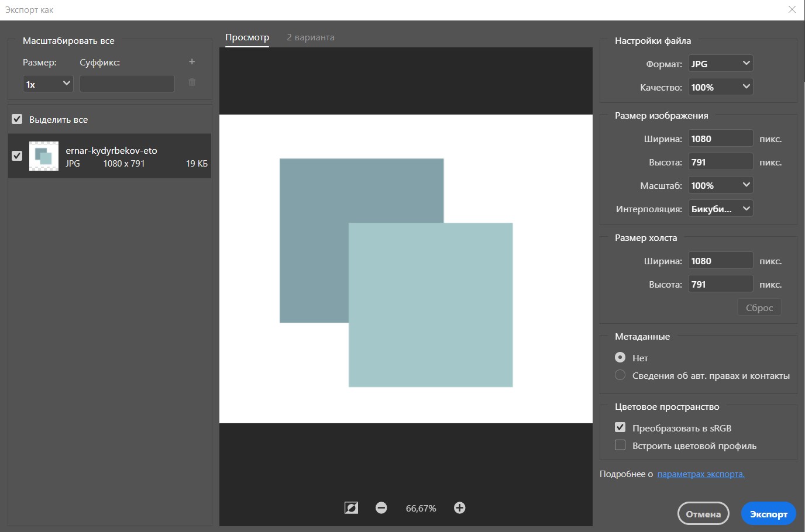The image size is (805, 532).
Task: Open the 'параметрах экспорта' link
Action: tap(701, 474)
